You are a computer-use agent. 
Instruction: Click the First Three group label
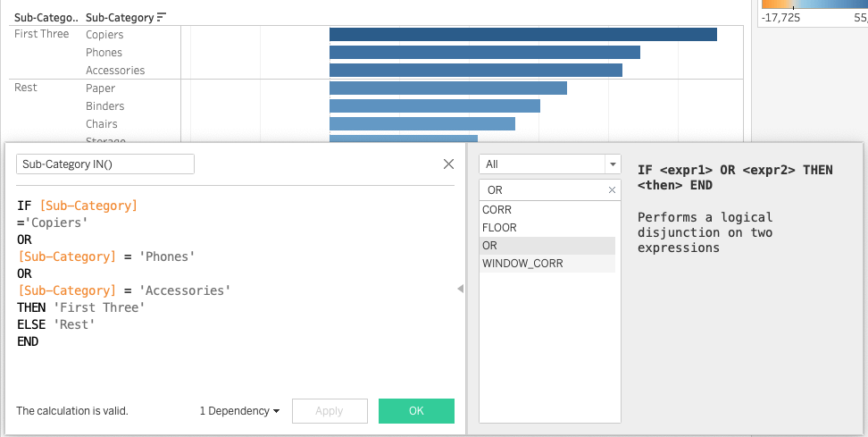(x=41, y=35)
